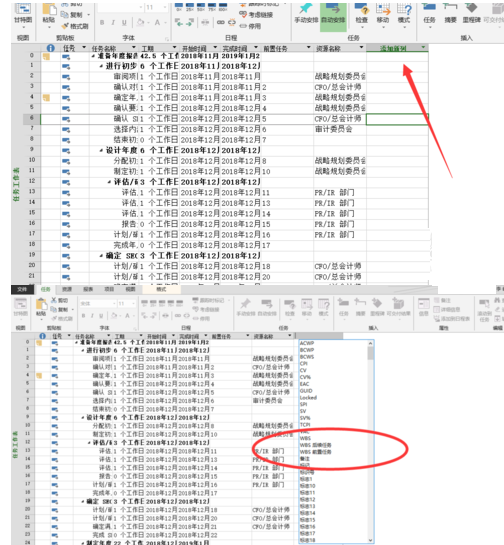
Task: Open 前置任务 column filter arrow, upper screenshot
Action: [308, 48]
